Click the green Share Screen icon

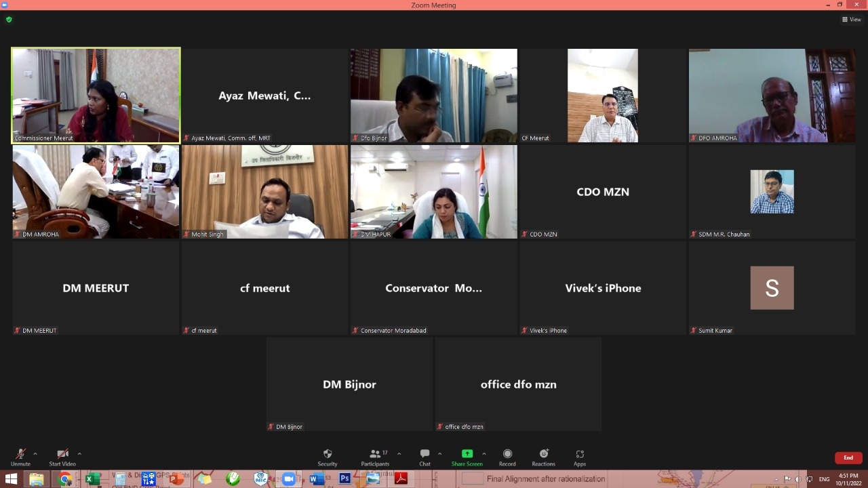[x=467, y=453]
